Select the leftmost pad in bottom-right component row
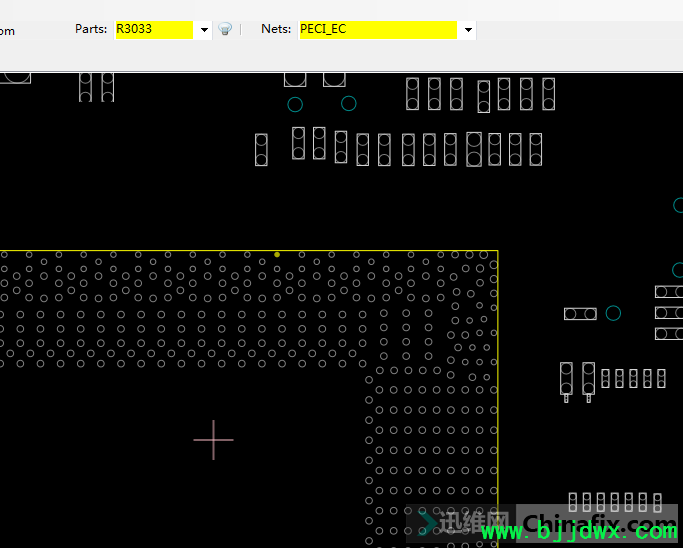Image resolution: width=683 pixels, height=548 pixels. pyautogui.click(x=573, y=501)
